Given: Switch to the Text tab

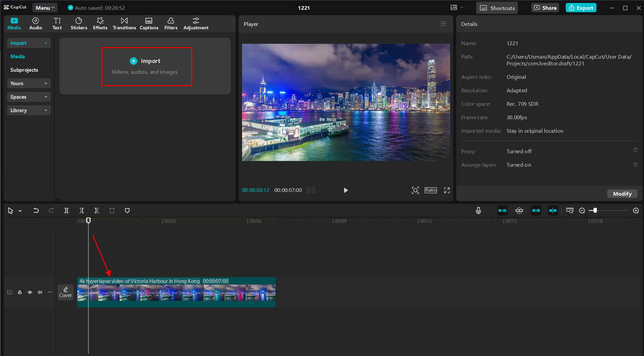Looking at the screenshot, I should (x=57, y=23).
